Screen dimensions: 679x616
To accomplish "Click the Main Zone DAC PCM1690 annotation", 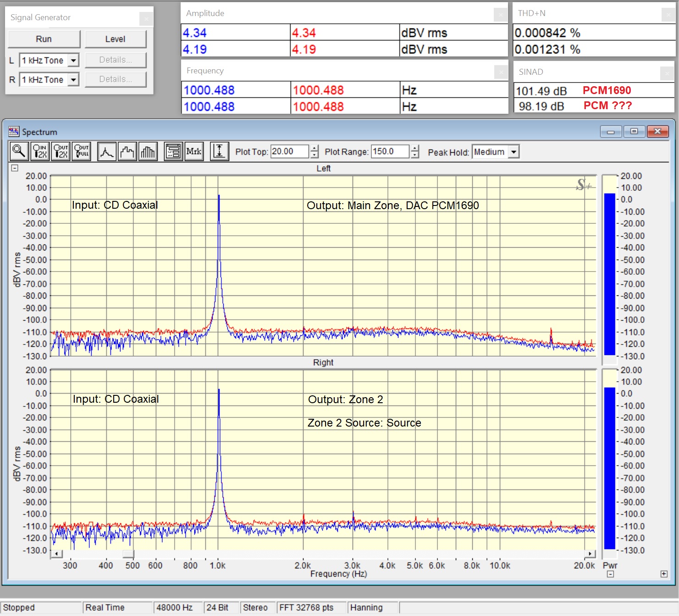I will point(393,205).
